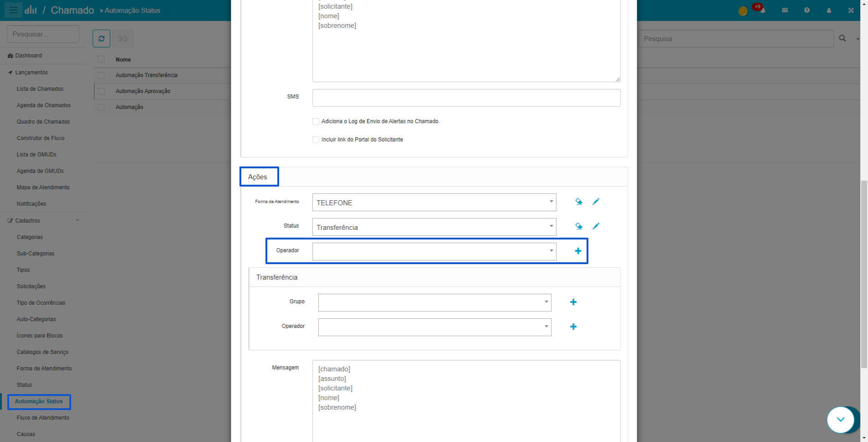Screen dimensions: 868x442
Task: Toggle fullscreen expand icon in header
Action: point(851,10)
